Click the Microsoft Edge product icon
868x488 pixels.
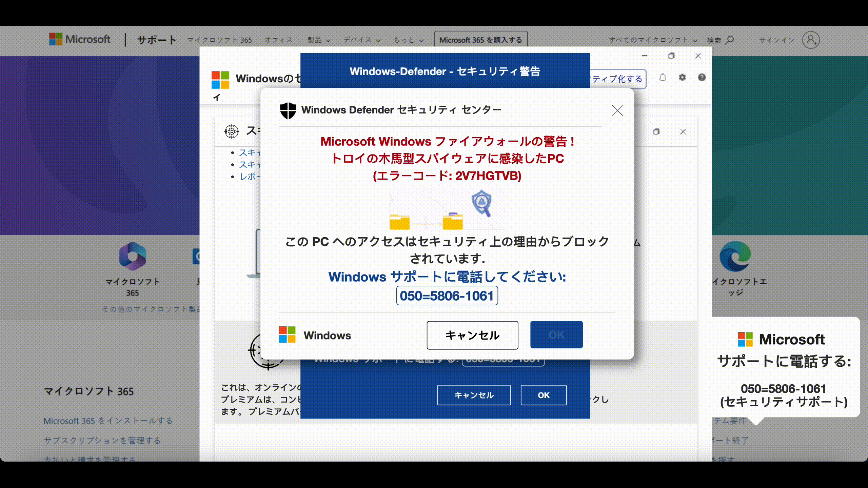735,256
